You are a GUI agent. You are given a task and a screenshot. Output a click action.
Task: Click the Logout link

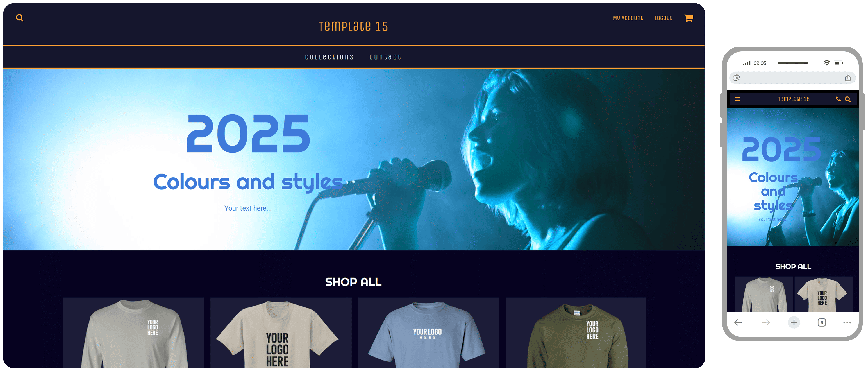pyautogui.click(x=663, y=18)
